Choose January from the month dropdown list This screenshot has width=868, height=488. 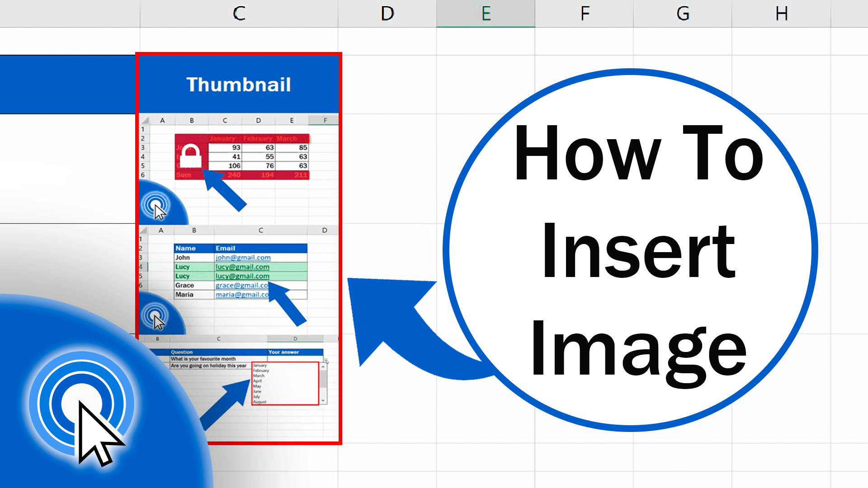[260, 365]
